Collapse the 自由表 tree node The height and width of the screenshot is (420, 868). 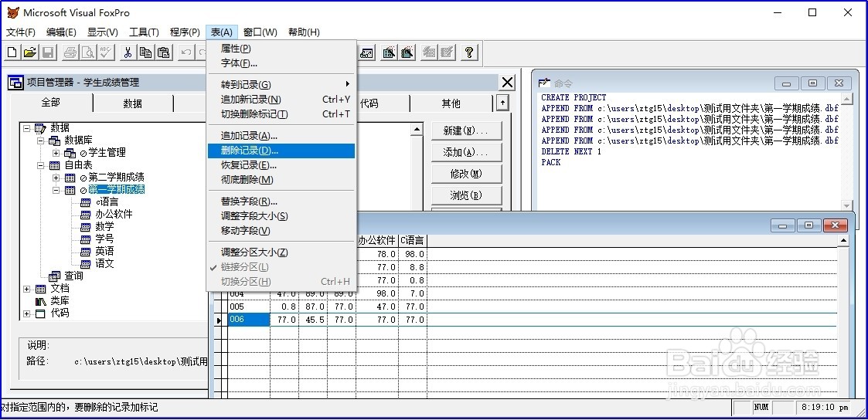pyautogui.click(x=41, y=165)
